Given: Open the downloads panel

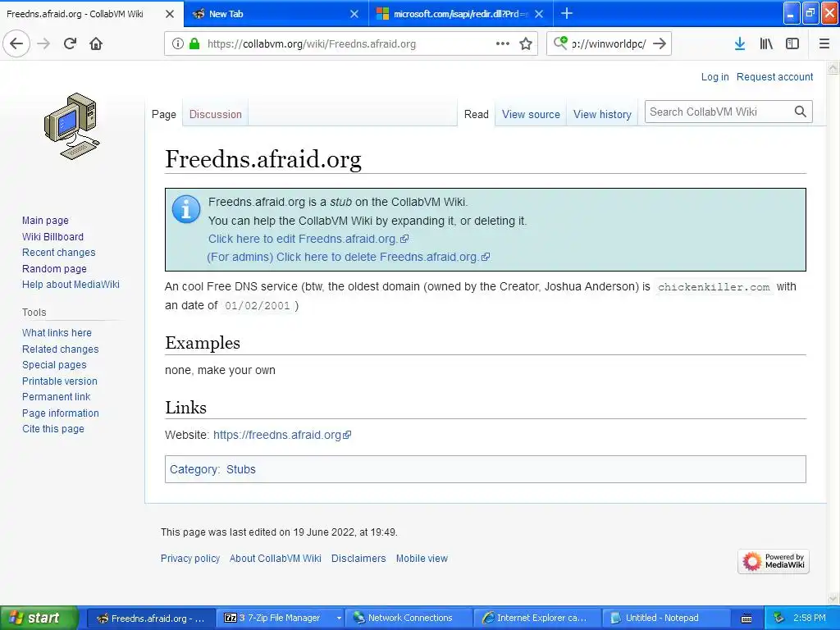Looking at the screenshot, I should (740, 44).
